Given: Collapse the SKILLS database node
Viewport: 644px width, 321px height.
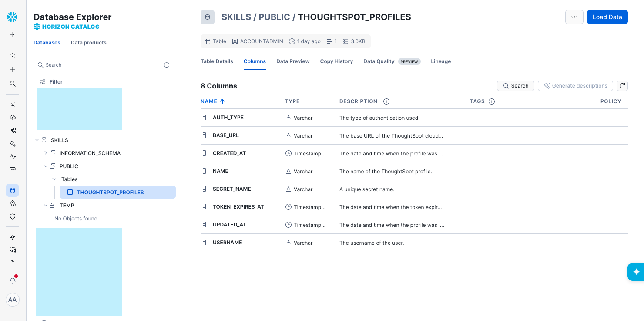Looking at the screenshot, I should 37,140.
